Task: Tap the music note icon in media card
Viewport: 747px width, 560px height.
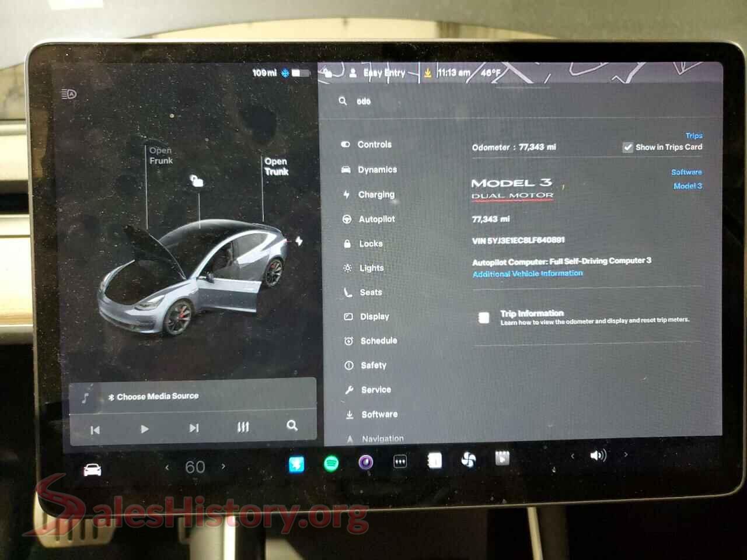Action: click(x=85, y=398)
